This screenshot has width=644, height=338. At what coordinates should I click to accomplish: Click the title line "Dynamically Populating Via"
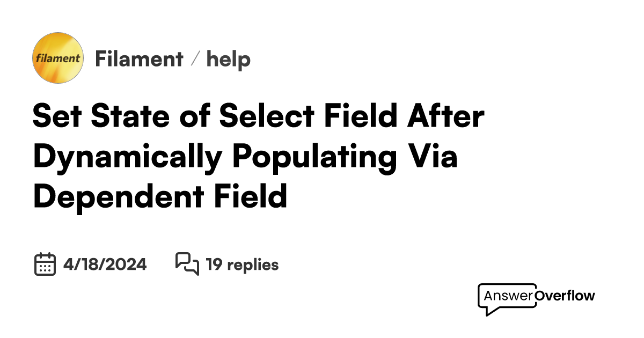click(x=245, y=157)
